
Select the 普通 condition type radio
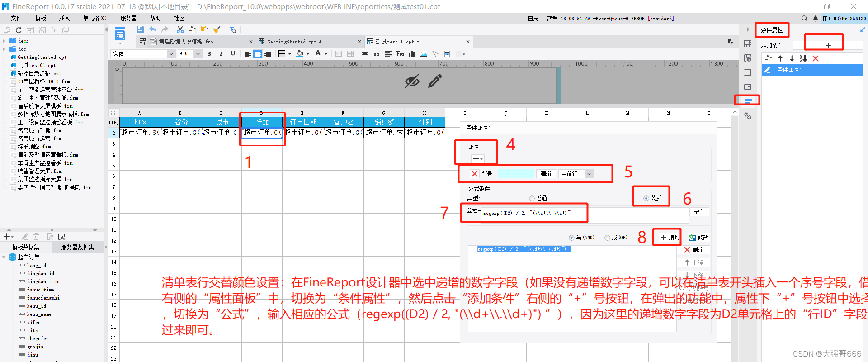click(532, 198)
